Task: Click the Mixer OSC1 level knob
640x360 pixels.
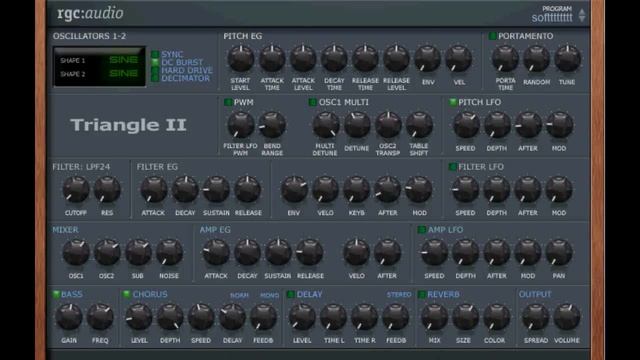Action: [x=76, y=252]
